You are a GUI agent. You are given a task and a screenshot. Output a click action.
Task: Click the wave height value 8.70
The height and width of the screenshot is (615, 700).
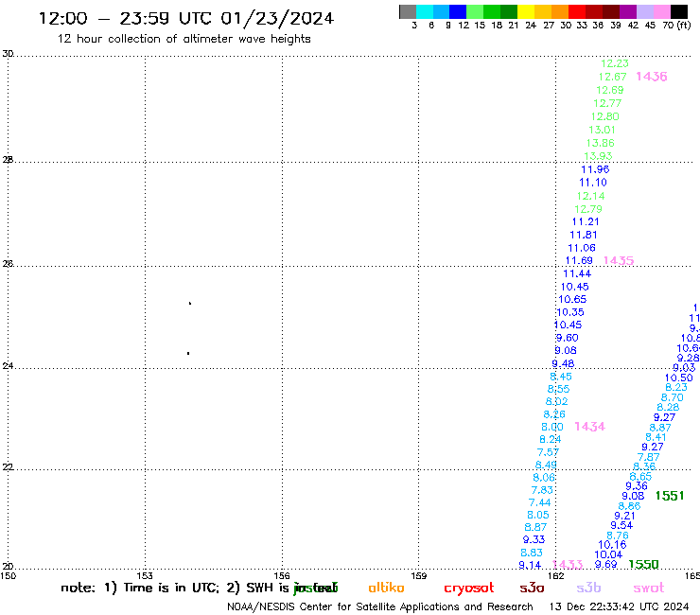(673, 398)
